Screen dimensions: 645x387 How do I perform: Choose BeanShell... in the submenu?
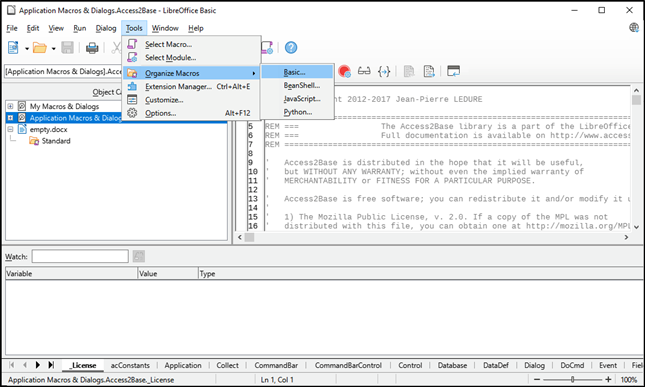coord(297,85)
